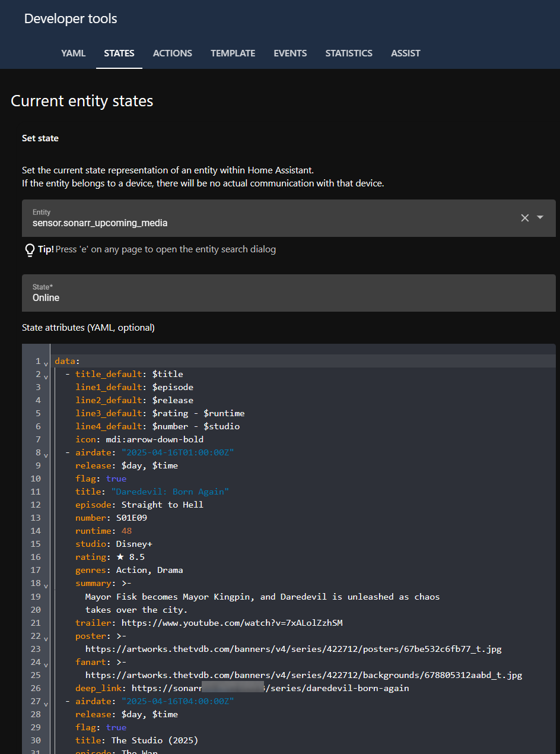Screen dimensions: 560x754
Task: Select the EVENTS tab
Action: click(x=290, y=53)
